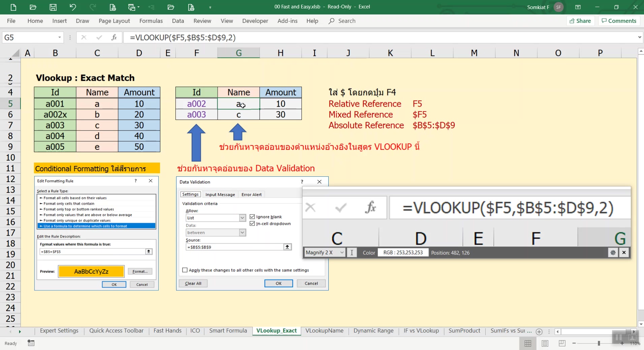This screenshot has height=350, width=644.
Task: Click the zoom slider handle
Action: pos(599,343)
